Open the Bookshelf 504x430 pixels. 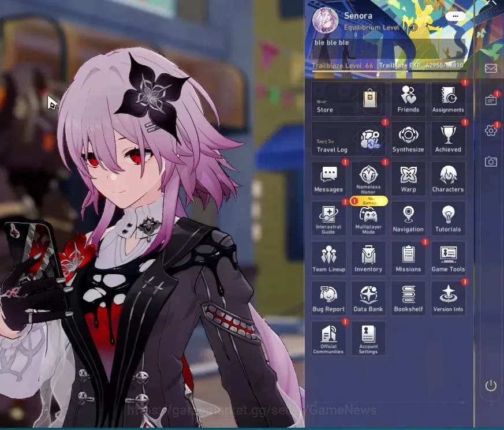pos(408,298)
